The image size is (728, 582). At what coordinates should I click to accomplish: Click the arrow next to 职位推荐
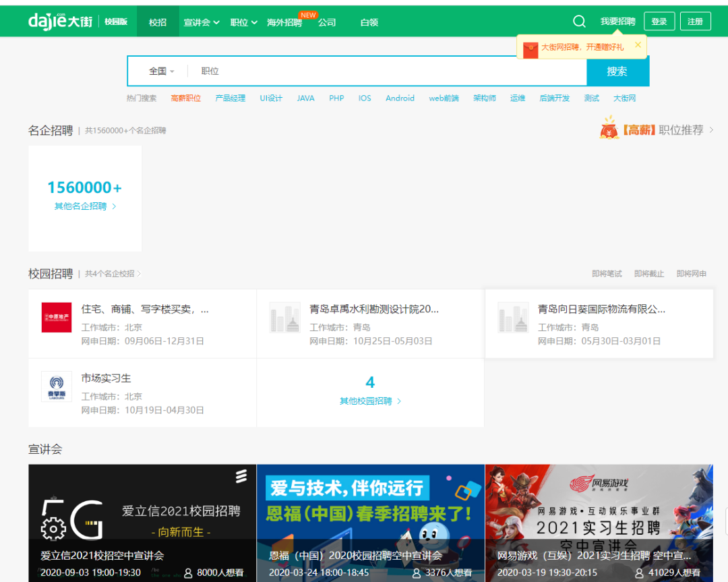[x=711, y=130]
